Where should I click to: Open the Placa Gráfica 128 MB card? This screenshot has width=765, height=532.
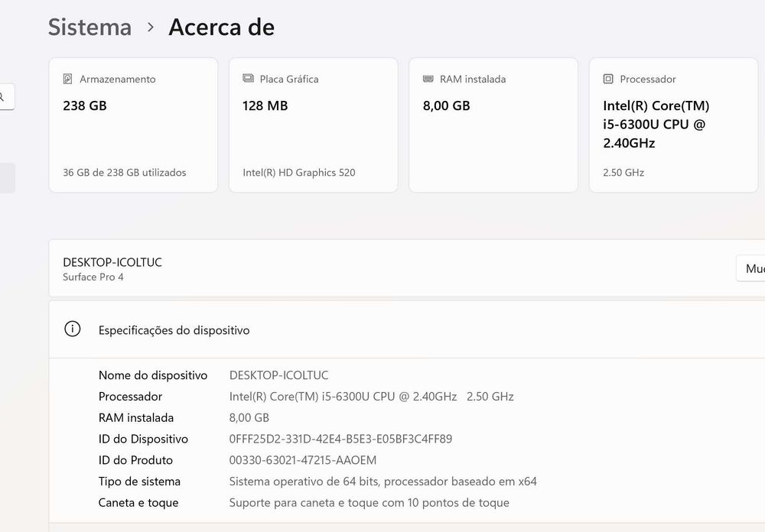pos(313,125)
